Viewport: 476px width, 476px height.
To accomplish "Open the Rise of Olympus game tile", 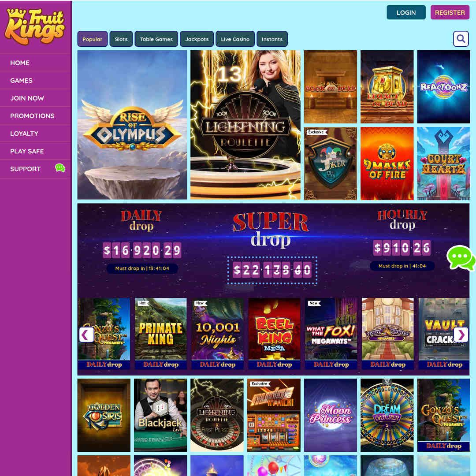I will tap(132, 125).
